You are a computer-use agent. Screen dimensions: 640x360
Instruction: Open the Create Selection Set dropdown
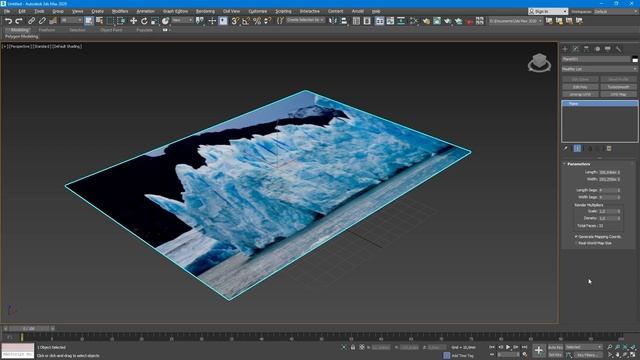[x=305, y=20]
